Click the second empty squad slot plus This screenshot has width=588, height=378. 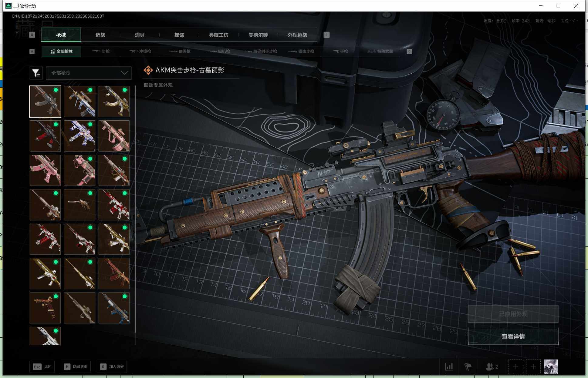(x=533, y=367)
